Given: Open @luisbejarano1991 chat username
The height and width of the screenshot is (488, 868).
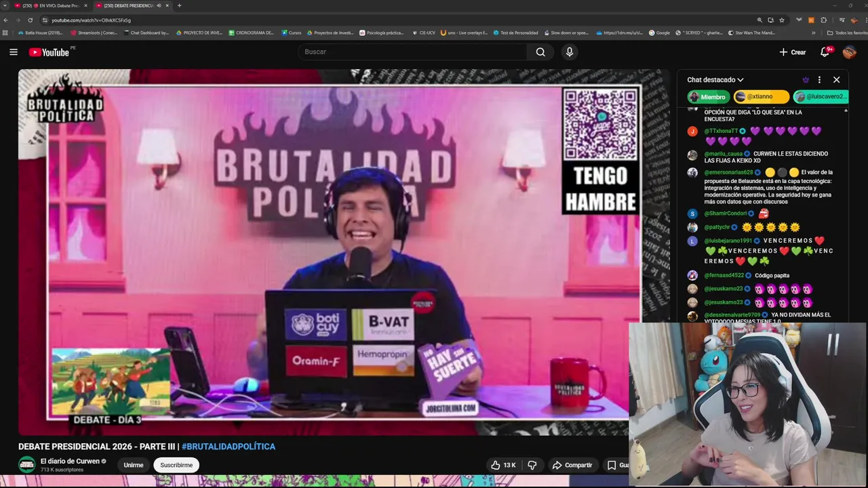Looking at the screenshot, I should coord(728,241).
